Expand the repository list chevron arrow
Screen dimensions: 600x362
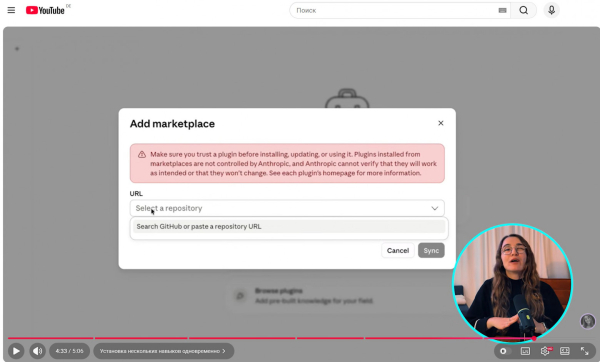tap(435, 208)
